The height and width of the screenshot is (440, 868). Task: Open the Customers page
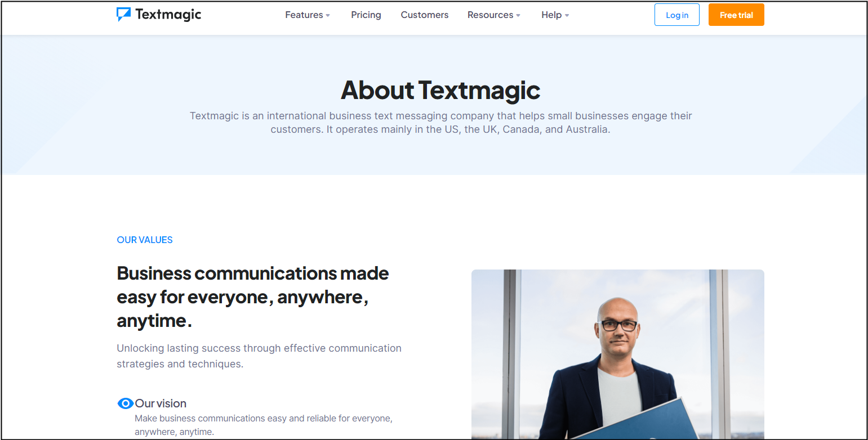tap(424, 15)
